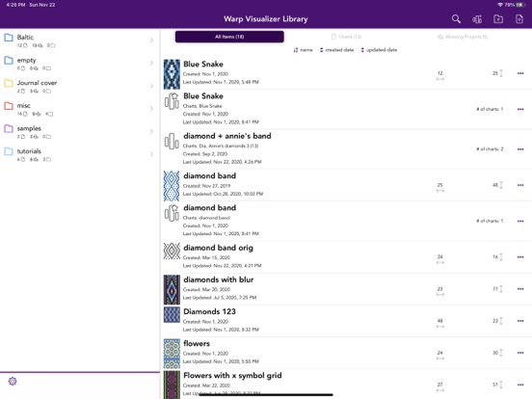Open more options for diamond + annie's band

point(520,149)
